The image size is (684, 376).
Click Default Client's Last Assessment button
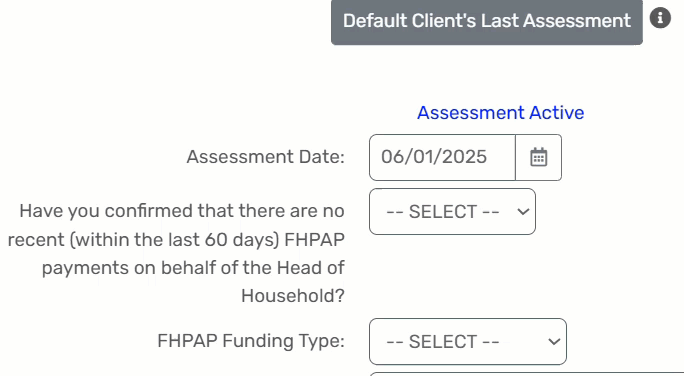(x=486, y=21)
